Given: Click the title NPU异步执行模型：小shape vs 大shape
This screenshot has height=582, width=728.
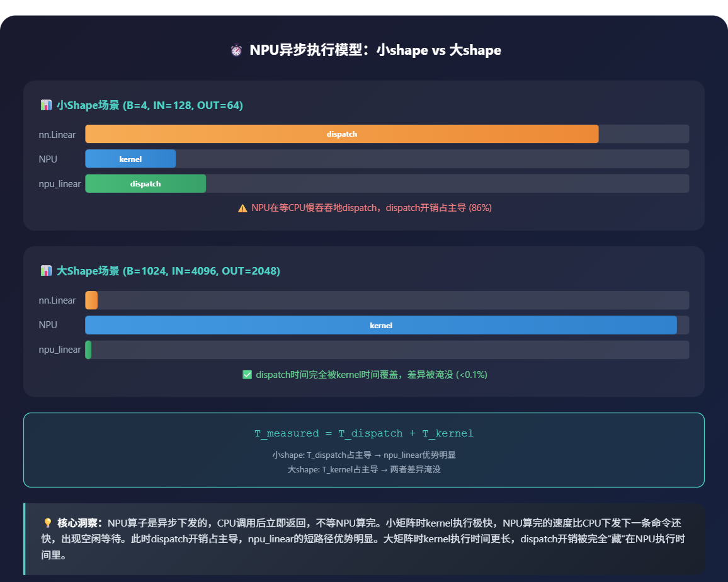Looking at the screenshot, I should (x=375, y=50).
